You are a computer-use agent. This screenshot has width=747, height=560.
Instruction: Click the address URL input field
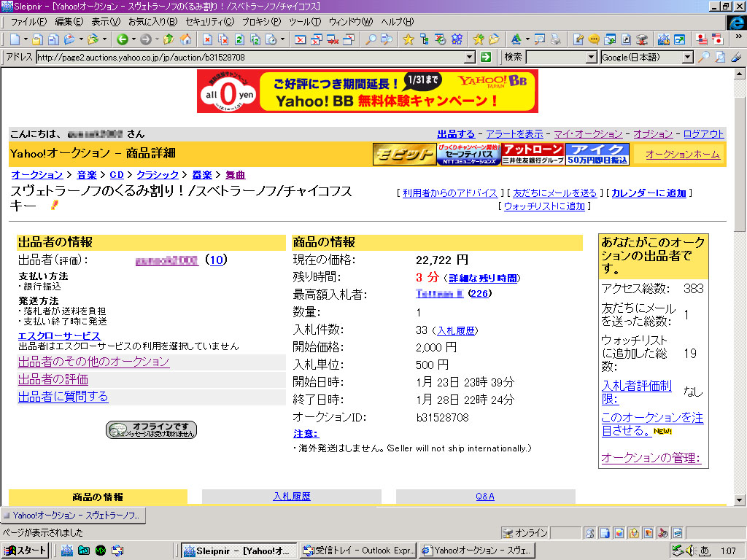pos(251,57)
